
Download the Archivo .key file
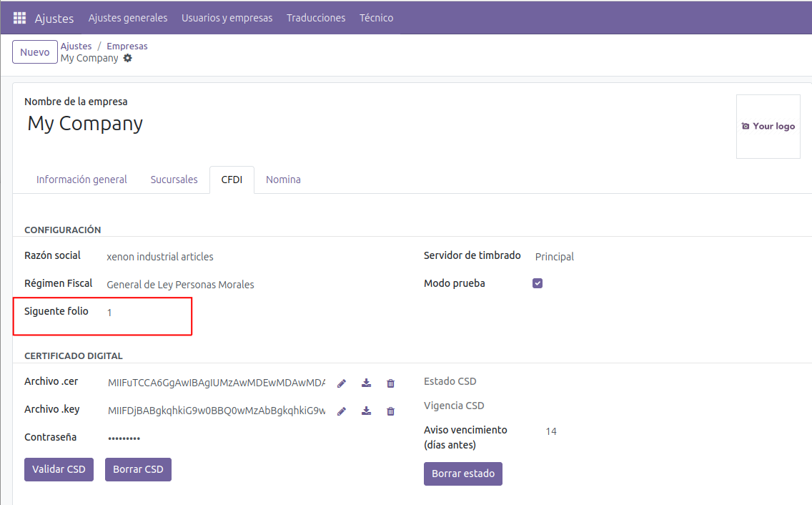366,411
